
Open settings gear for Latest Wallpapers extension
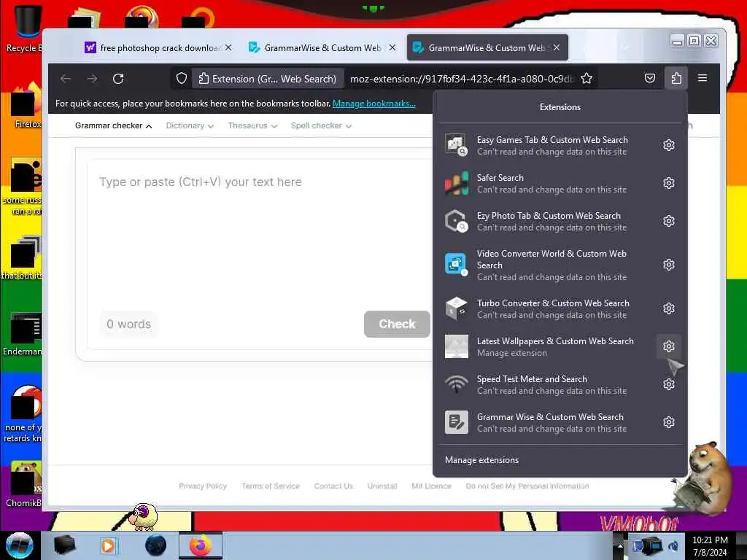[x=669, y=346]
